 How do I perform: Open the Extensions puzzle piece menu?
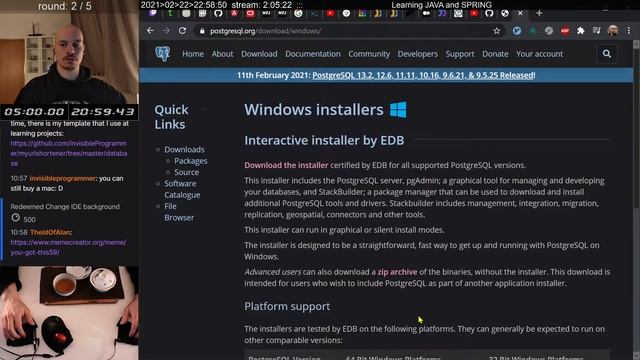click(x=580, y=31)
